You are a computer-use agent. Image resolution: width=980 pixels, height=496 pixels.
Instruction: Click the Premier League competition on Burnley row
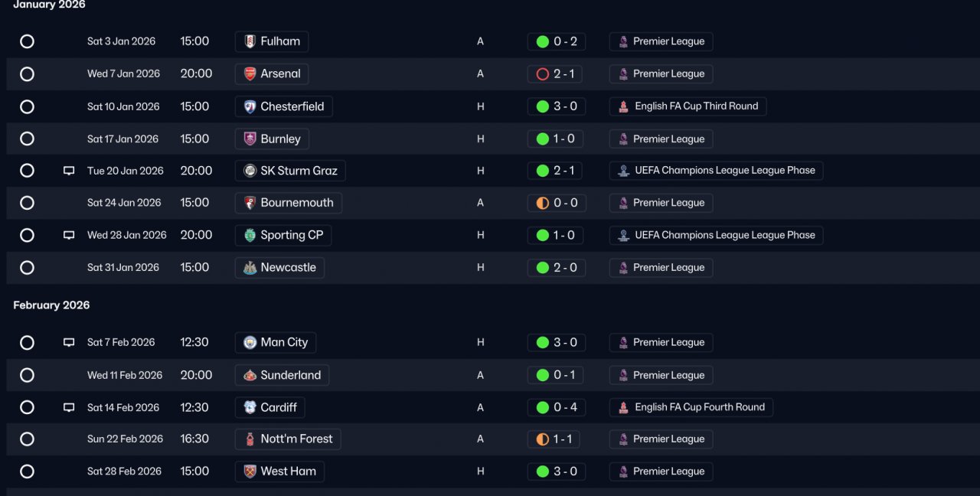[661, 139]
